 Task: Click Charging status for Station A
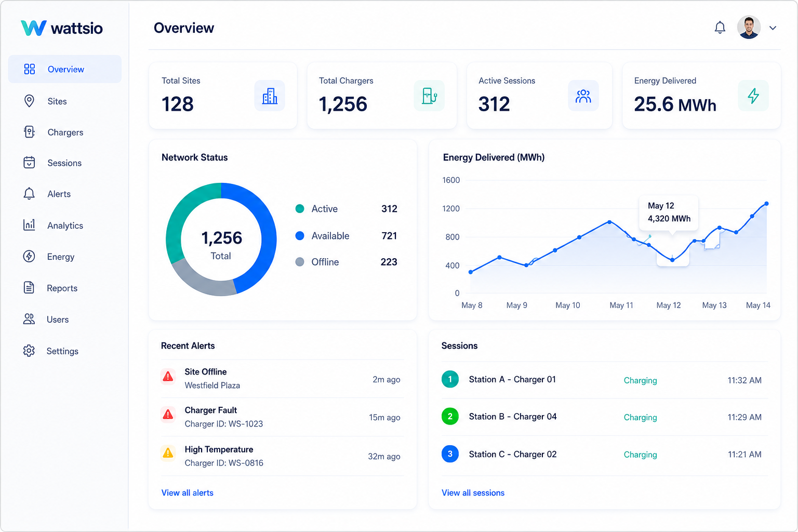click(x=640, y=381)
